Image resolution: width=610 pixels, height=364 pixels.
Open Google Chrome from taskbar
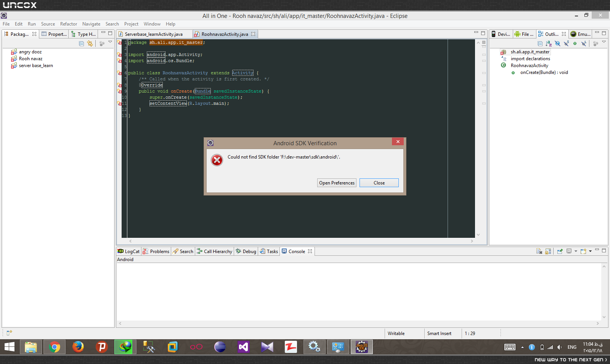(55, 347)
